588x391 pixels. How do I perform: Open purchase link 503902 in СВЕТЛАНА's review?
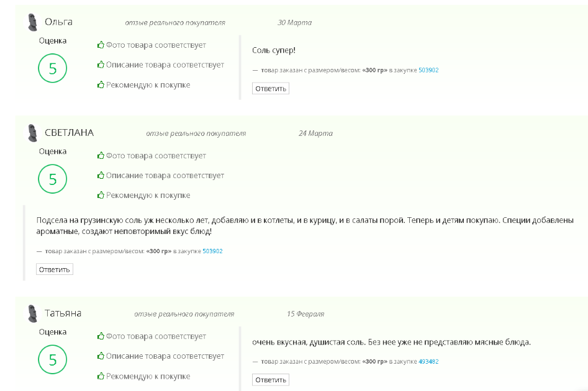[x=212, y=251]
